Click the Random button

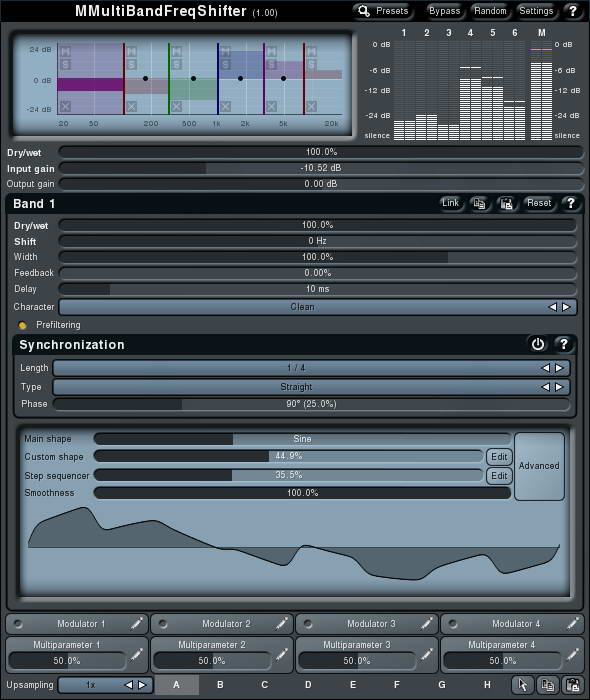(x=490, y=11)
